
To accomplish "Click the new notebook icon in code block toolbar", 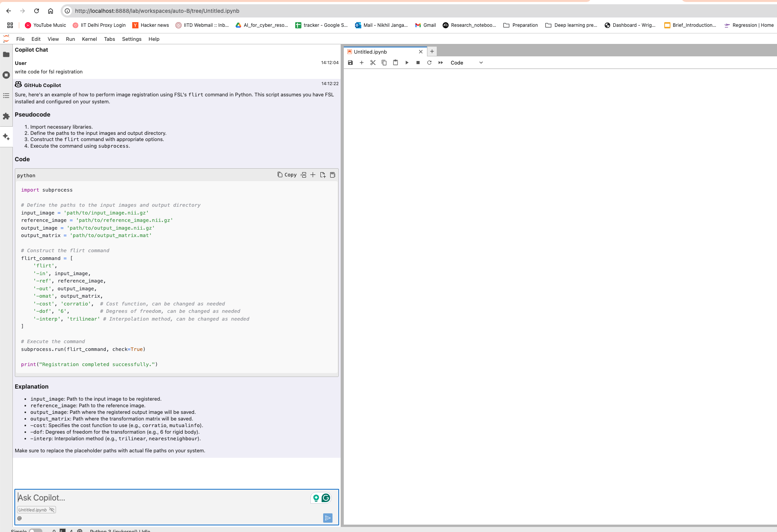I will tap(332, 175).
